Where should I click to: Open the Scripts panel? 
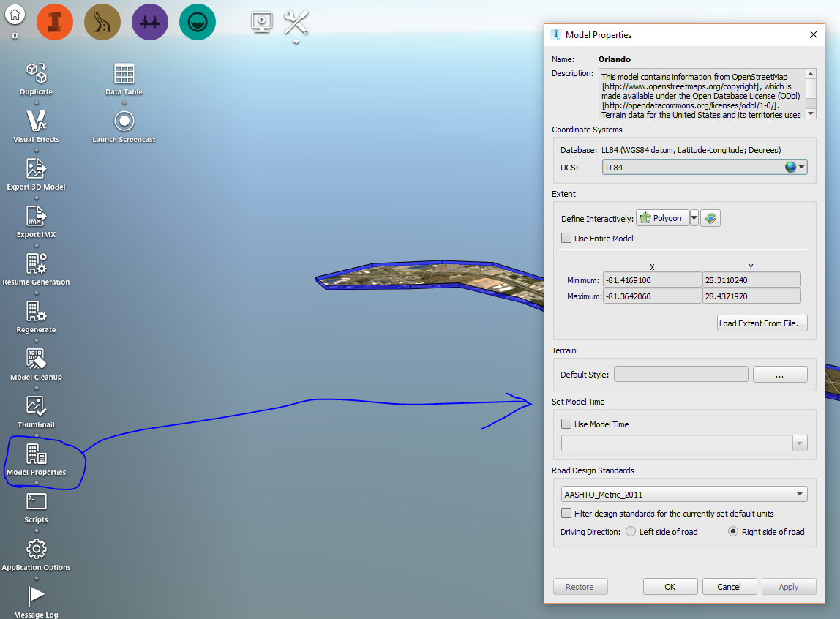[36, 509]
